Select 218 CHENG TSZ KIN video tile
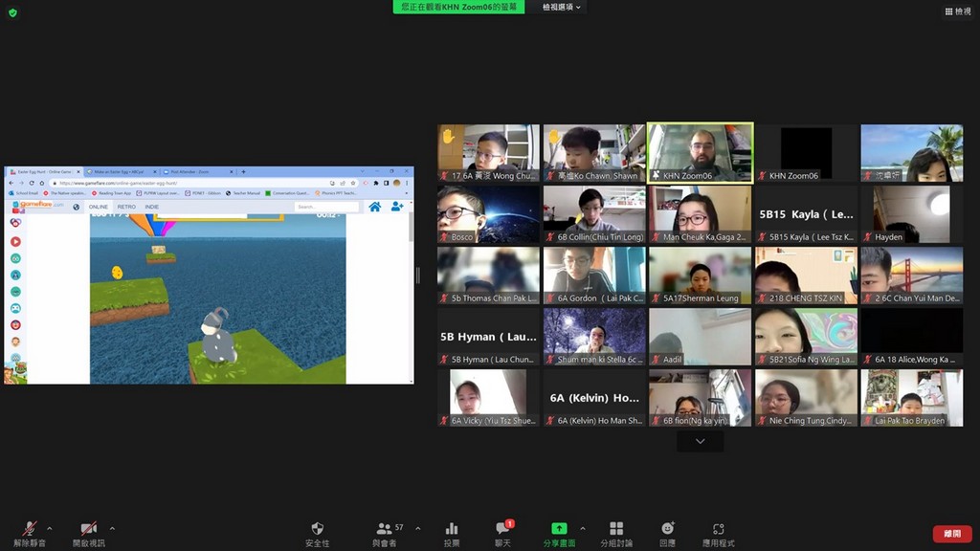Image resolution: width=980 pixels, height=551 pixels. click(806, 275)
